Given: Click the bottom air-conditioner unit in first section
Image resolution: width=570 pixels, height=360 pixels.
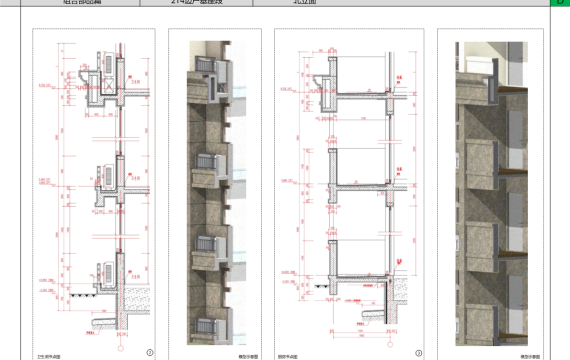Looking at the screenshot, I should (108, 273).
